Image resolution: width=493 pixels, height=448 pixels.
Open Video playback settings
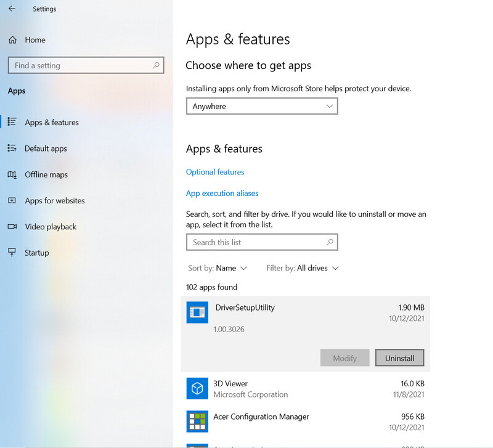tap(51, 227)
